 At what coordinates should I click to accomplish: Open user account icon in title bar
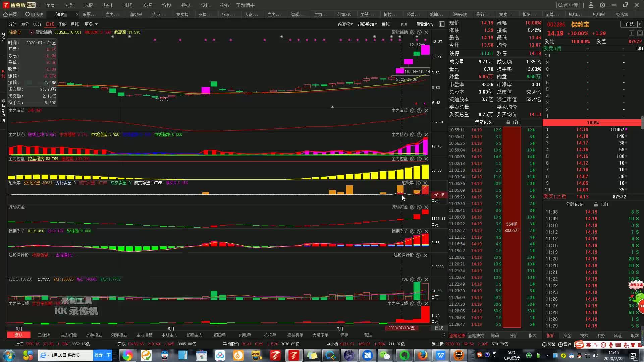tap(591, 5)
